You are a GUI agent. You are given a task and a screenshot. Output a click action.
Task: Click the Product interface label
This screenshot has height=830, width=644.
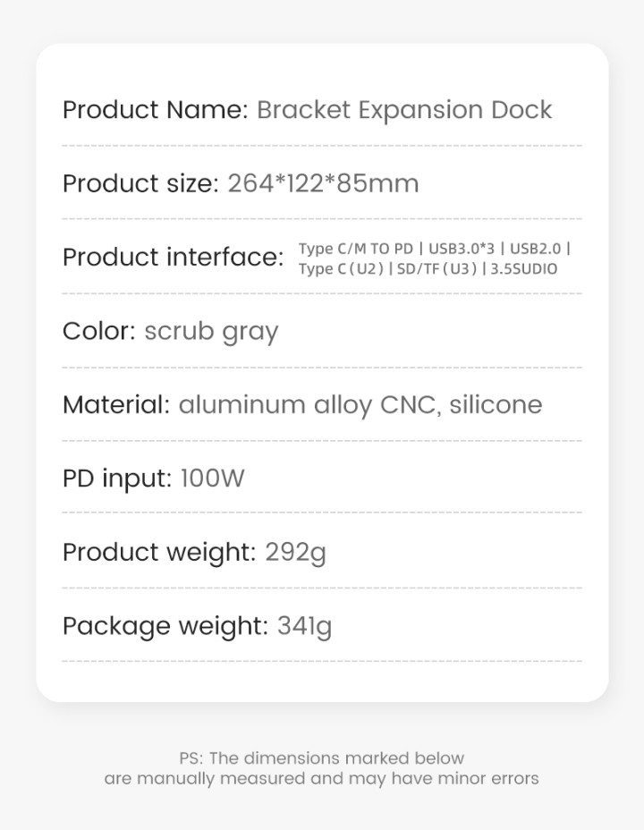[x=173, y=258]
